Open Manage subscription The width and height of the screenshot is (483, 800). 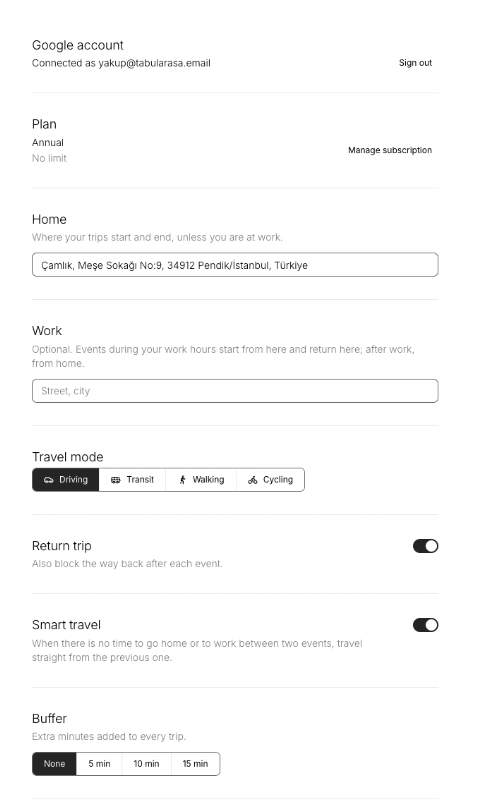click(390, 150)
